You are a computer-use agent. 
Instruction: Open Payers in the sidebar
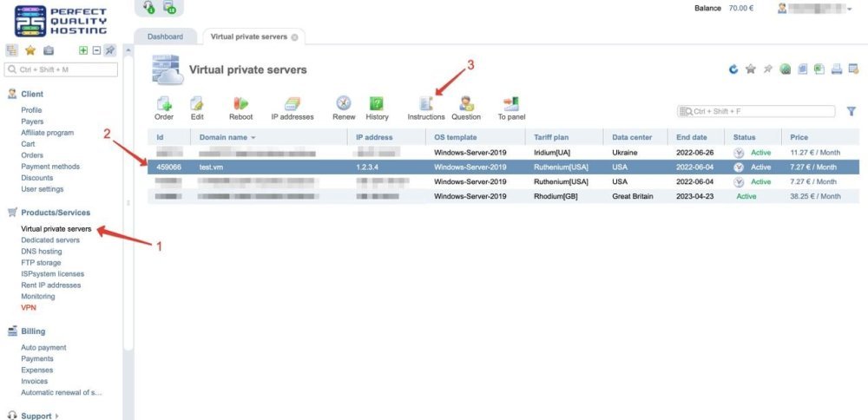click(x=32, y=121)
